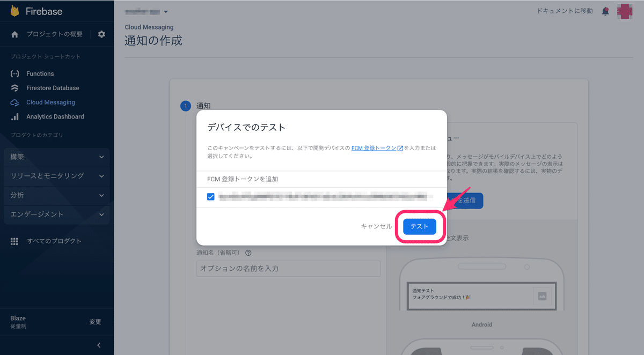
Task: Expand the エンゲージメント category
Action: (x=56, y=215)
